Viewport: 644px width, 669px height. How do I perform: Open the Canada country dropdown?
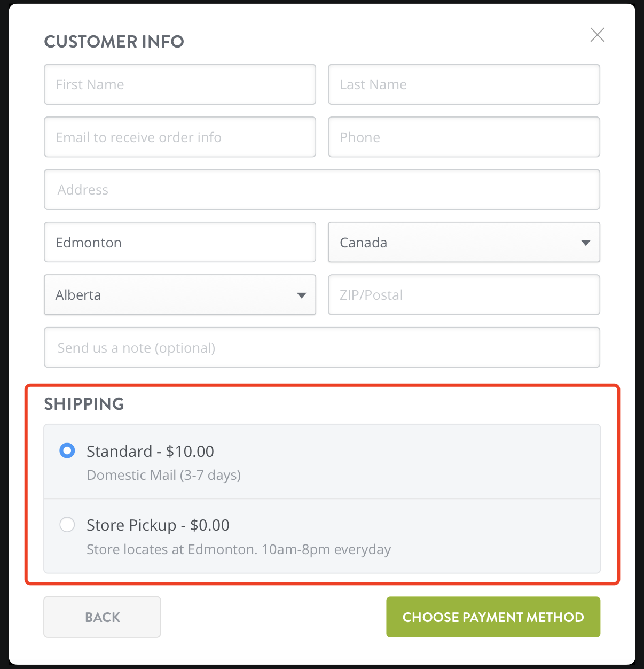464,243
